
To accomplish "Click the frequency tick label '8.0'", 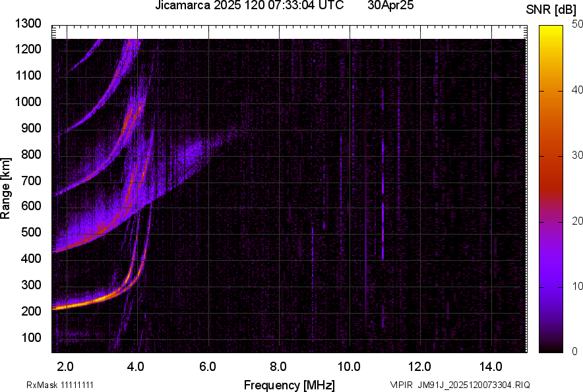I will pos(278,366).
